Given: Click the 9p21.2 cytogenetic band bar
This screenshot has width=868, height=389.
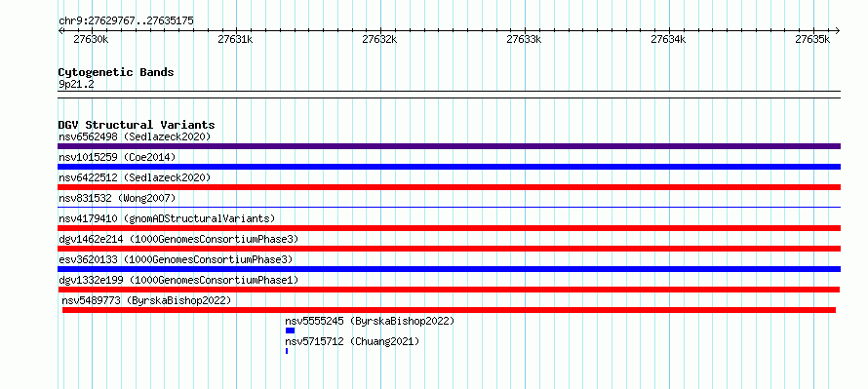Looking at the screenshot, I should pyautogui.click(x=449, y=95).
